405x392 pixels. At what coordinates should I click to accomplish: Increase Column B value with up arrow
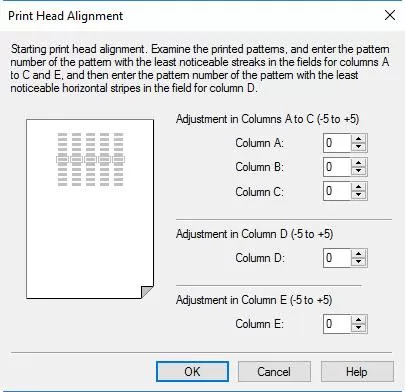(x=359, y=163)
